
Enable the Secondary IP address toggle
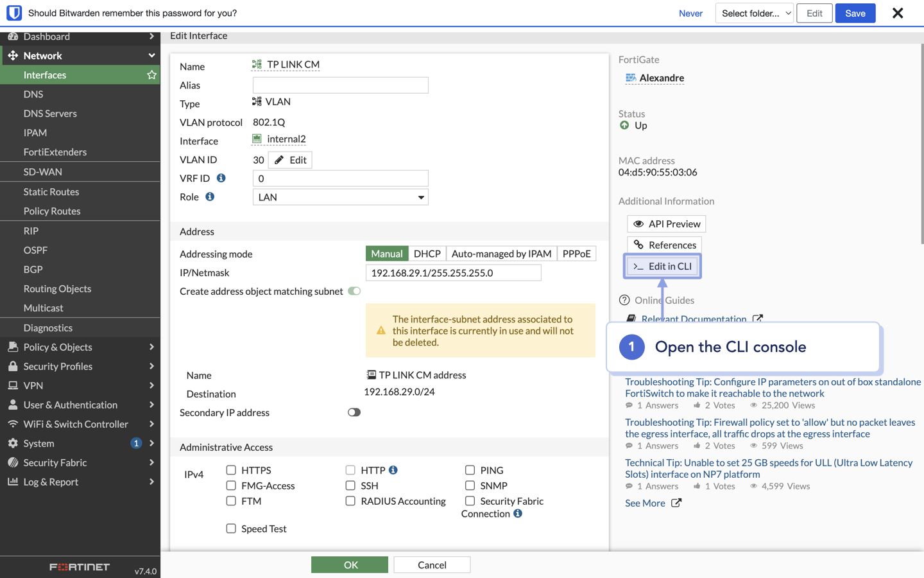click(x=354, y=412)
